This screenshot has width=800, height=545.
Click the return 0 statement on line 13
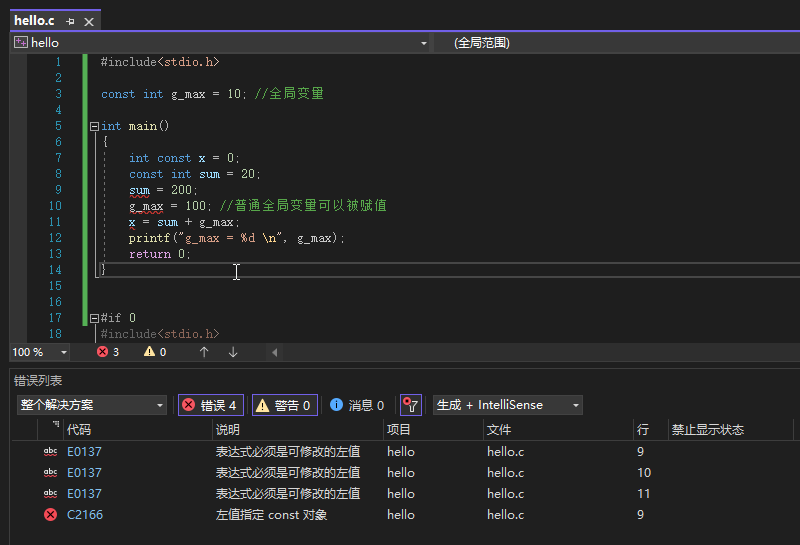[160, 254]
